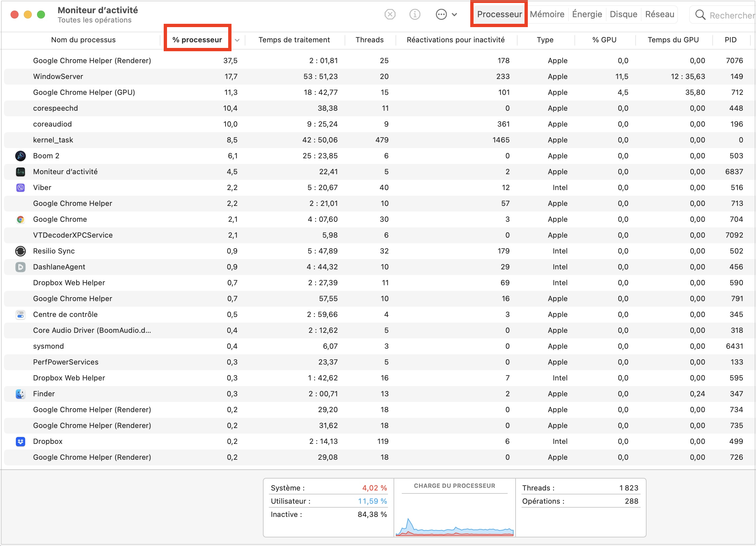Select the Finder app icon
Image resolution: width=756 pixels, height=546 pixels.
(x=20, y=394)
